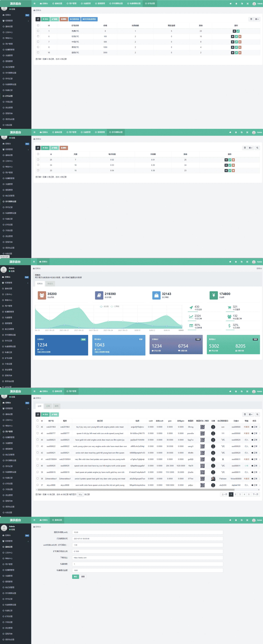Select 基础设置 tab on the settings form page
Viewport: 263px width, 644px height.
click(x=57, y=520)
